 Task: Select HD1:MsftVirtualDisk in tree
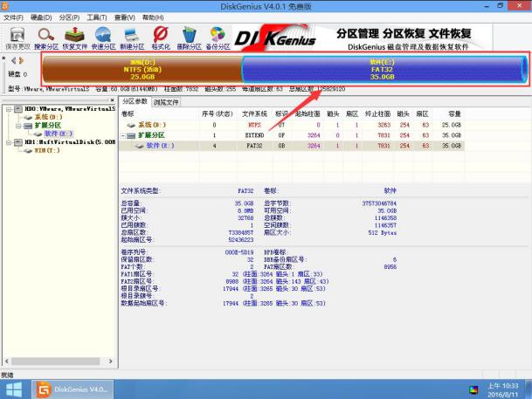tap(70, 142)
